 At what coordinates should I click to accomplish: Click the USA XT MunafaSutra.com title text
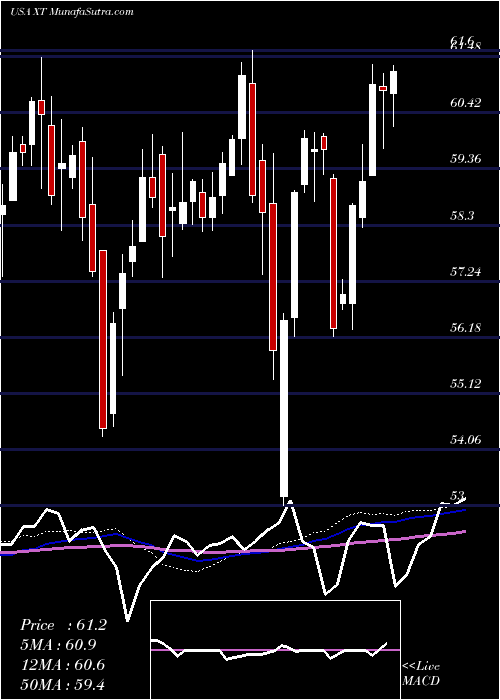point(71,11)
